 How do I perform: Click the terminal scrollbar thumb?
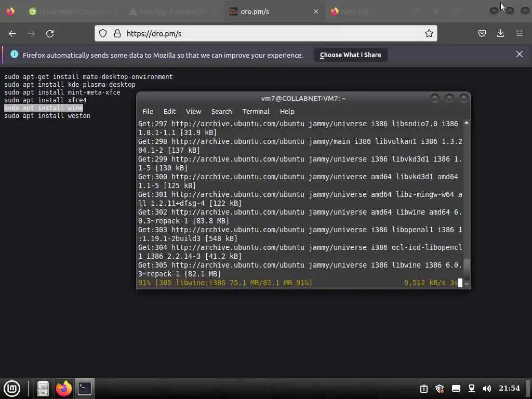pyautogui.click(x=467, y=269)
